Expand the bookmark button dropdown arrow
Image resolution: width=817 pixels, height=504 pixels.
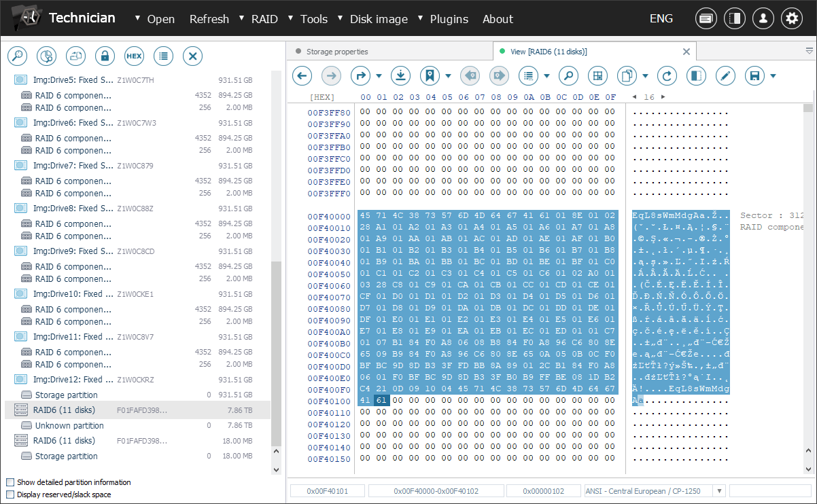(x=448, y=75)
